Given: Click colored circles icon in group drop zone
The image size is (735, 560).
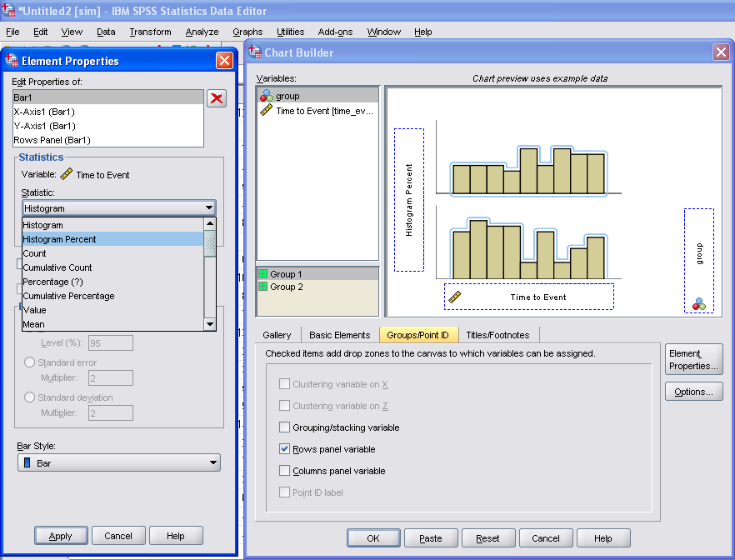Looking at the screenshot, I should point(698,303).
